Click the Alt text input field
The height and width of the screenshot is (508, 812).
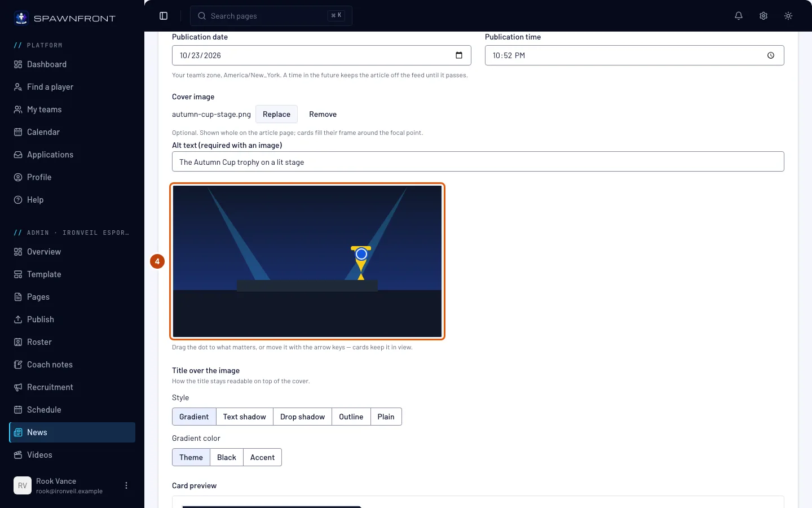pyautogui.click(x=478, y=161)
